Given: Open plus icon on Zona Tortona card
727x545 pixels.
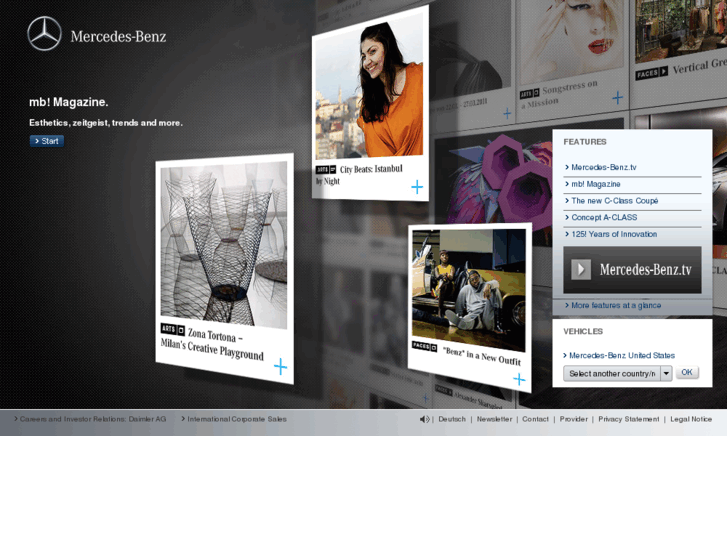Looking at the screenshot, I should [x=281, y=367].
